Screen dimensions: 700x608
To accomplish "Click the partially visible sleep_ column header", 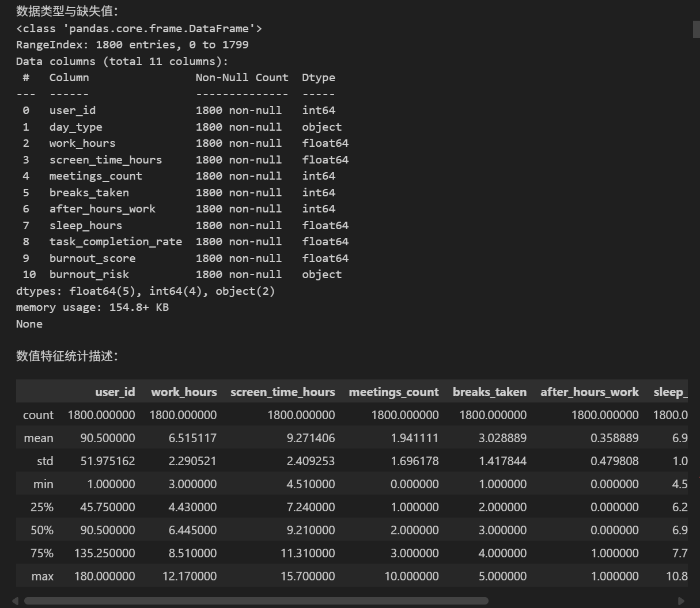I will 670,392.
